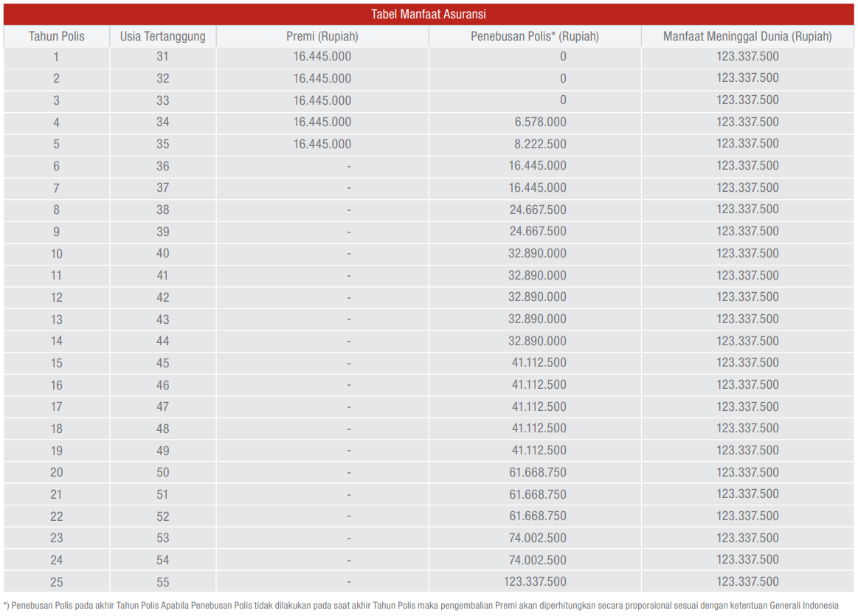Select death benefit 123.337.500 in age 55 row
The image size is (858, 616).
(x=747, y=581)
